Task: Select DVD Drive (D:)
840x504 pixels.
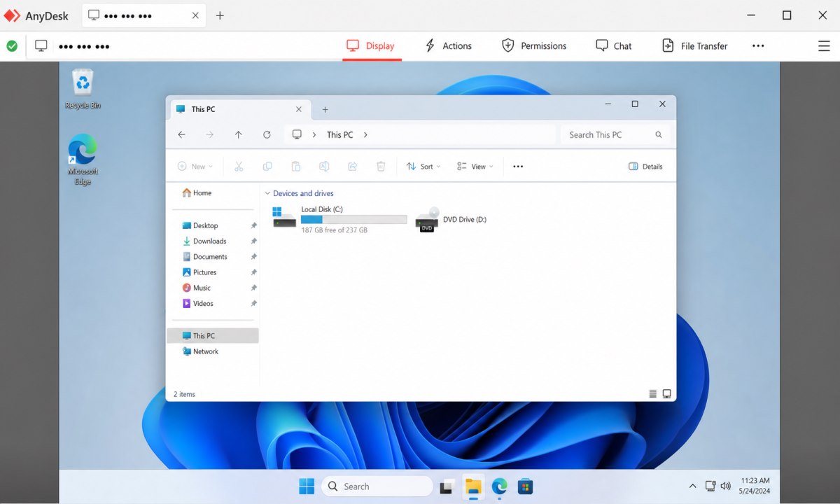Action: [451, 219]
